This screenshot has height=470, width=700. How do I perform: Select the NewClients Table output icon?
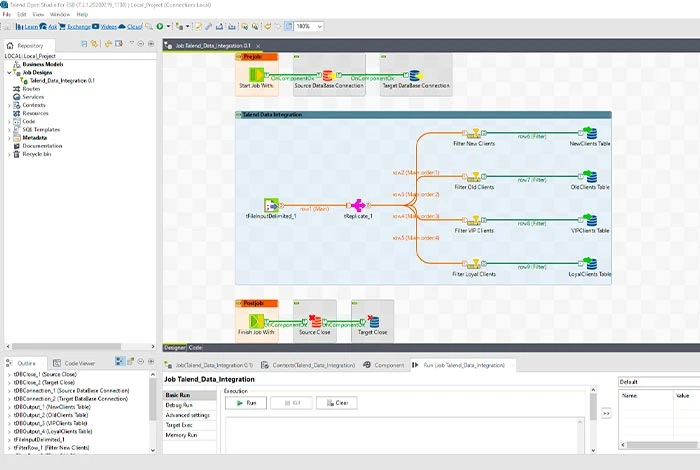(x=589, y=133)
